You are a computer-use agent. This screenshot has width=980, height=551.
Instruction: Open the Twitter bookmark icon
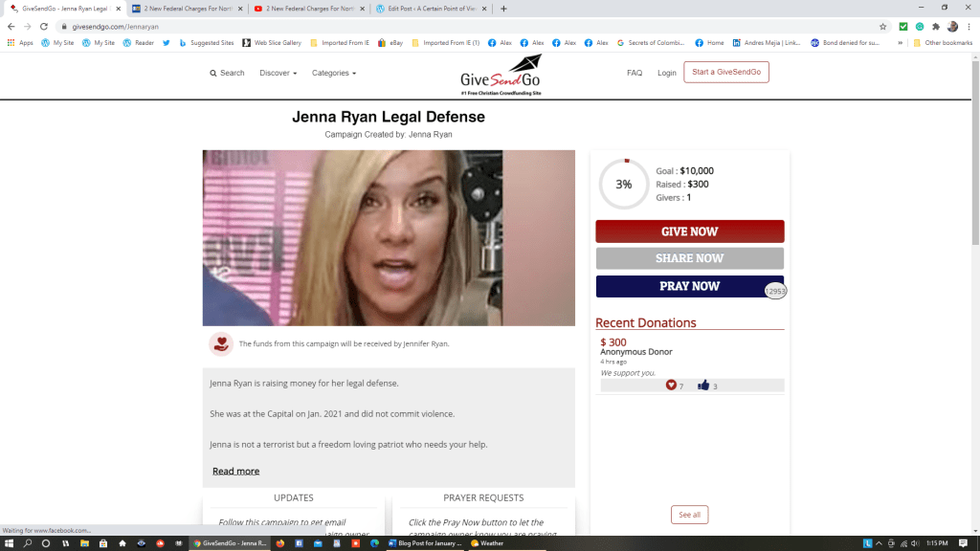[x=167, y=43]
